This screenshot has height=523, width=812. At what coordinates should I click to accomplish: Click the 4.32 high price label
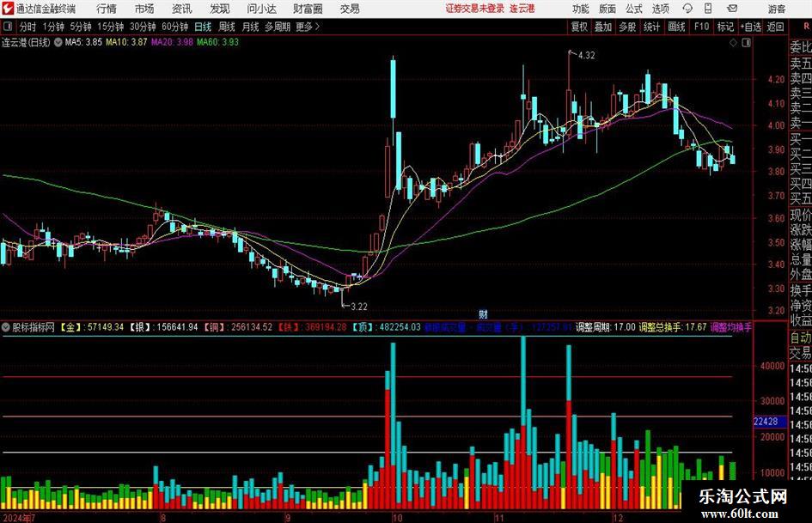click(587, 56)
